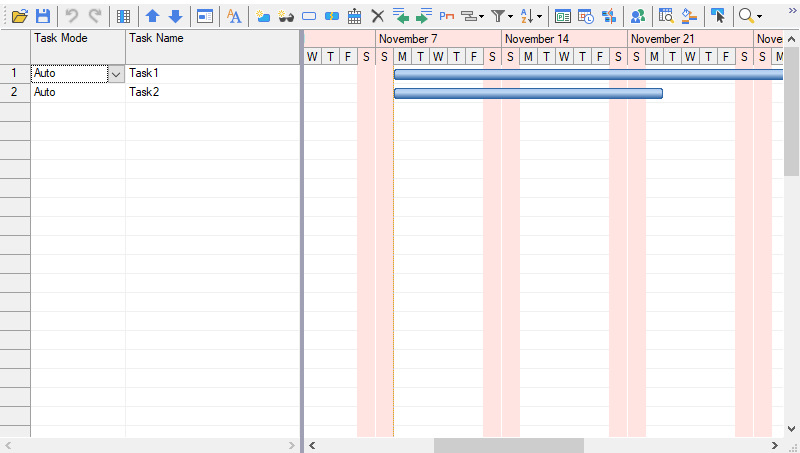The image size is (800, 453).
Task: Click the Gantt chart horizontal scrollbar thumb
Action: click(508, 445)
